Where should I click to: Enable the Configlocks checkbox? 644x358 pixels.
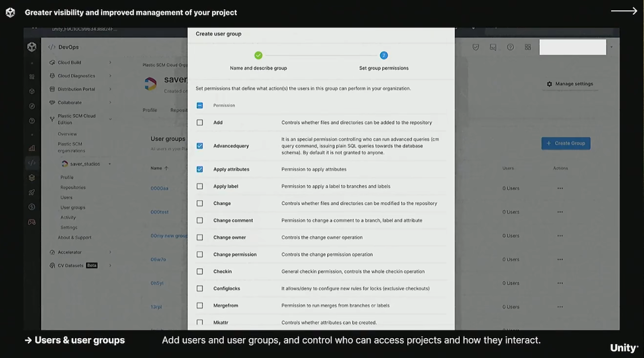[200, 288]
